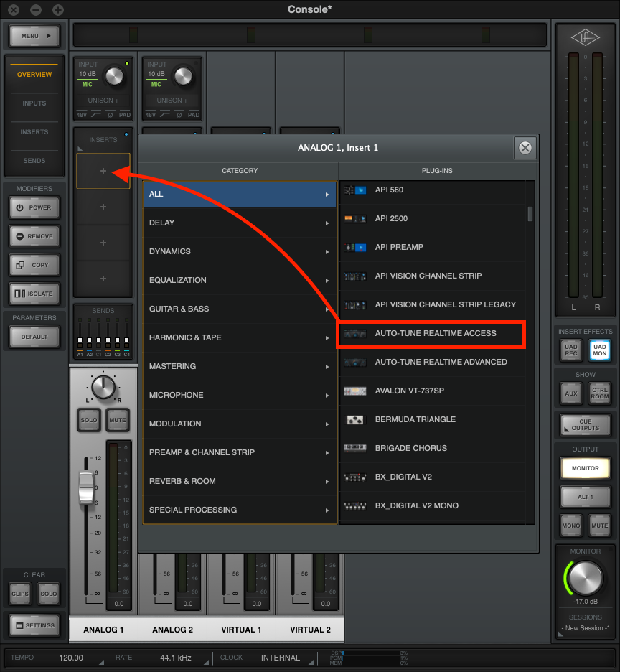This screenshot has width=620, height=672.
Task: Close the ANALOG 1 Insert 1 plug-in browser
Action: [525, 148]
